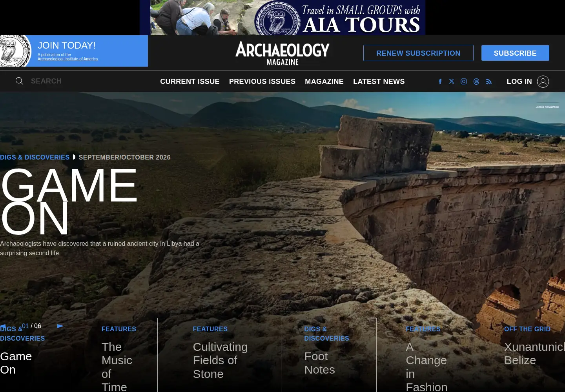Screen dimensions: 565x392
Task: Click the Zosia Kowarska photo credit
Action: coord(547,107)
